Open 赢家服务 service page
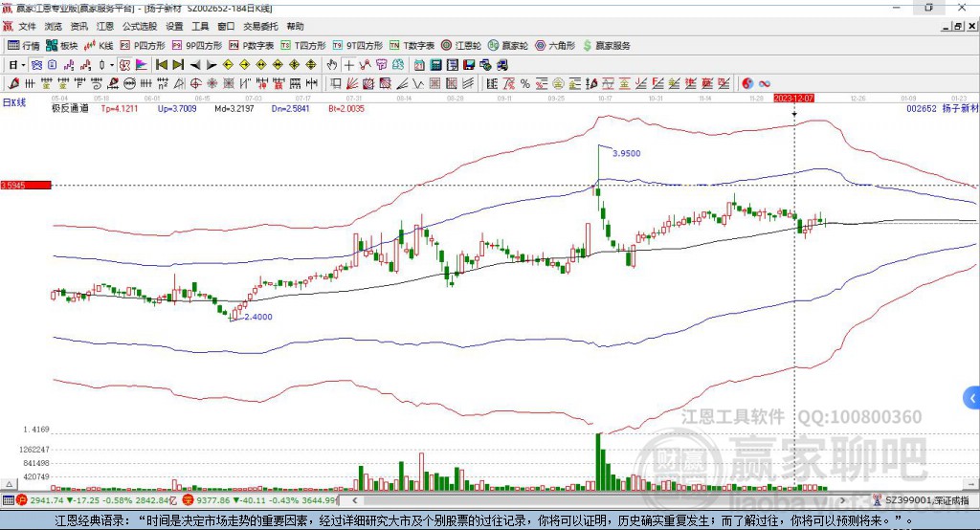Image resolution: width=980 pixels, height=530 pixels. (x=606, y=46)
